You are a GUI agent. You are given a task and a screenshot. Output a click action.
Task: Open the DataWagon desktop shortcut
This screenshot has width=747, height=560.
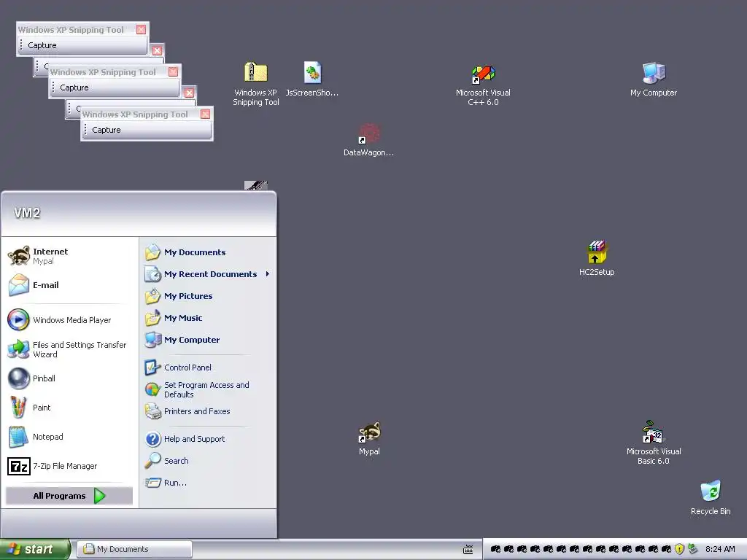click(368, 139)
